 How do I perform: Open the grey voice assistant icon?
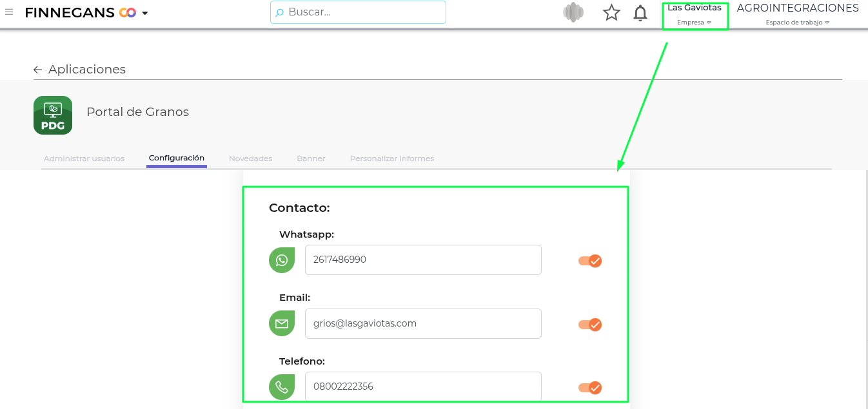573,12
